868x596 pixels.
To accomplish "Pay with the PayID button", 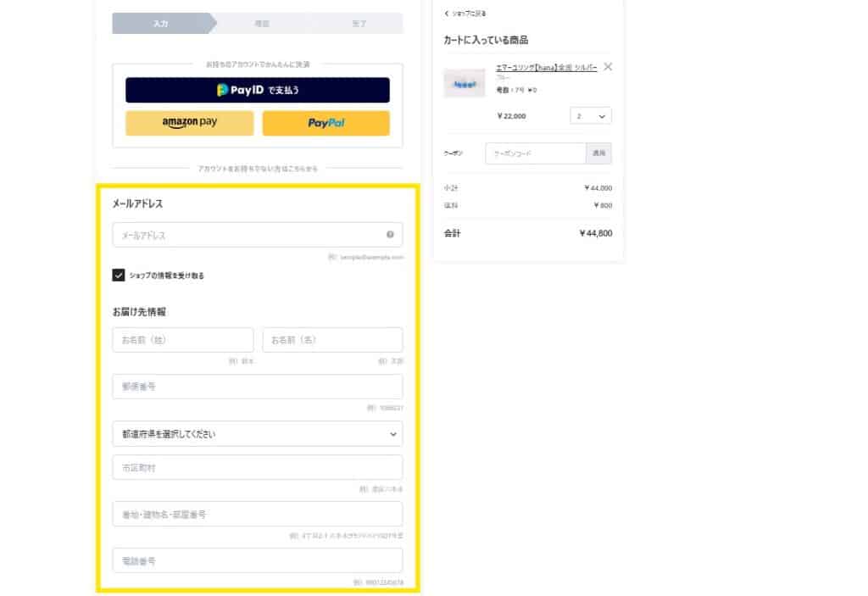I will point(258,90).
